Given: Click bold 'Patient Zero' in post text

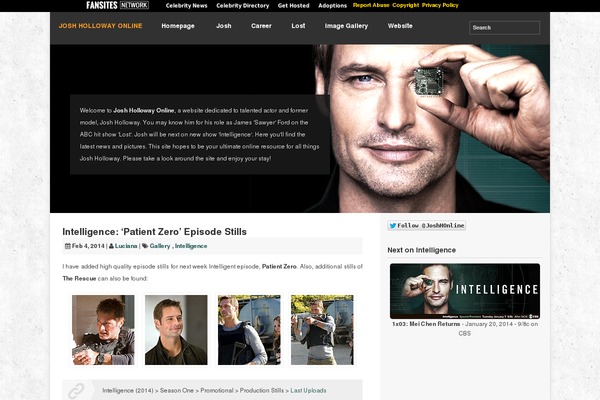Looking at the screenshot, I should 279,266.
